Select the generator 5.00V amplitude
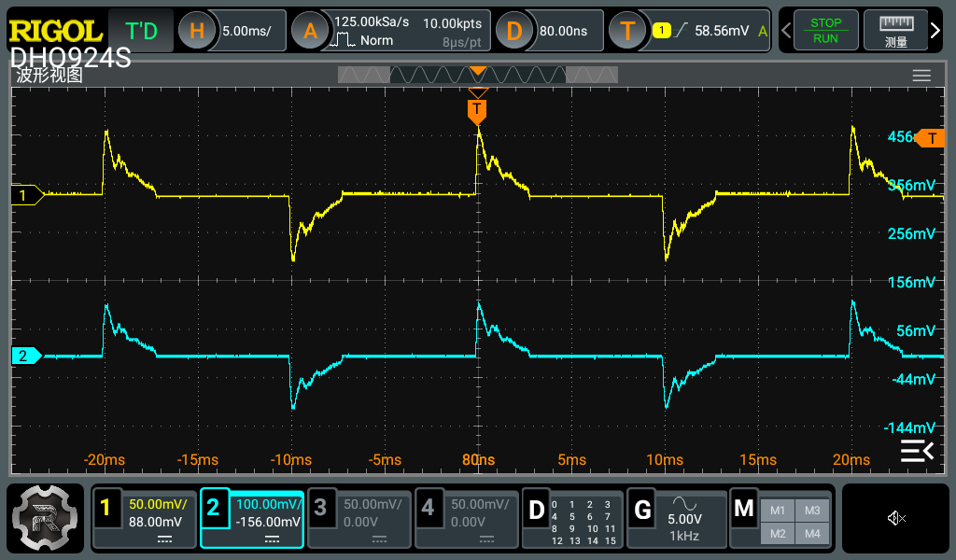This screenshot has width=956, height=560. click(684, 519)
